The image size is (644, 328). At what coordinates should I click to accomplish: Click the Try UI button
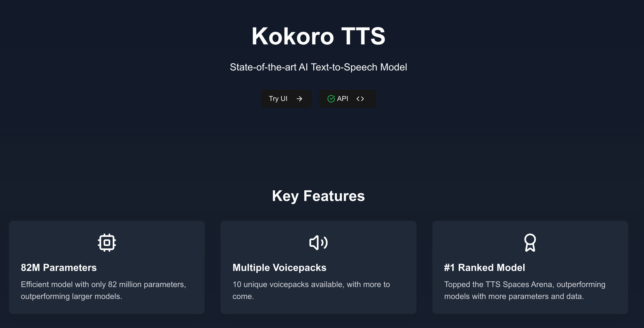[x=286, y=99]
